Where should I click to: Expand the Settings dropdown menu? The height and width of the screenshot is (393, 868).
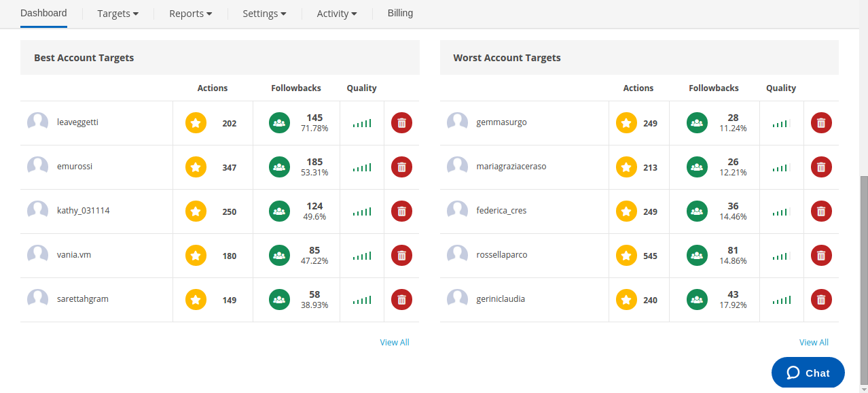click(264, 14)
